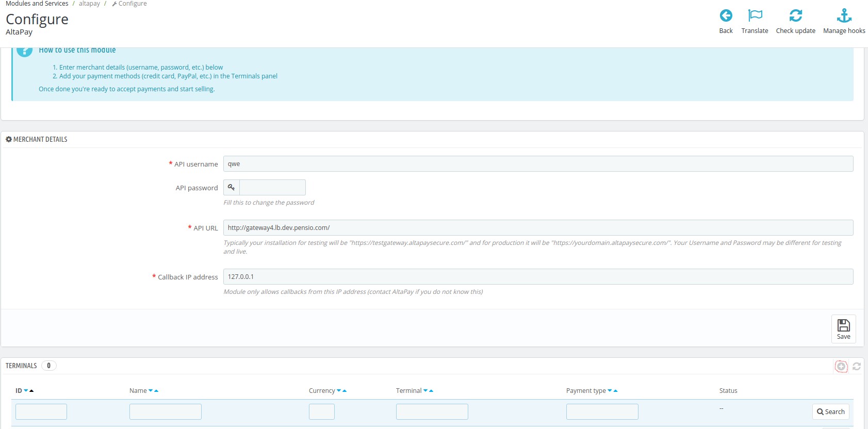Click the Payment type filter input

point(602,411)
